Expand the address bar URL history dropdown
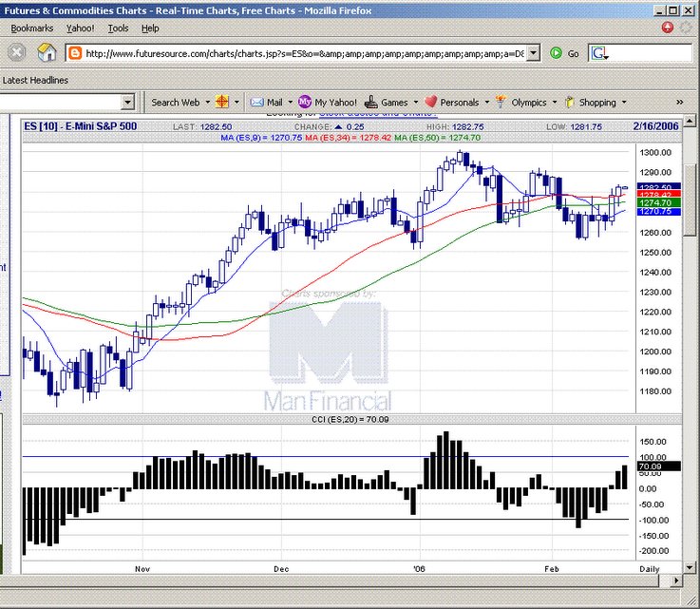 point(533,53)
